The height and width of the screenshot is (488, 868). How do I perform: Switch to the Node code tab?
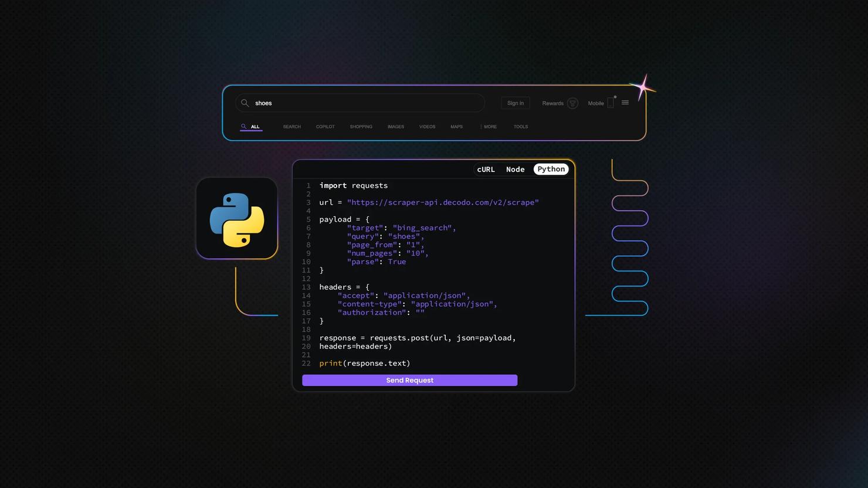tap(515, 170)
